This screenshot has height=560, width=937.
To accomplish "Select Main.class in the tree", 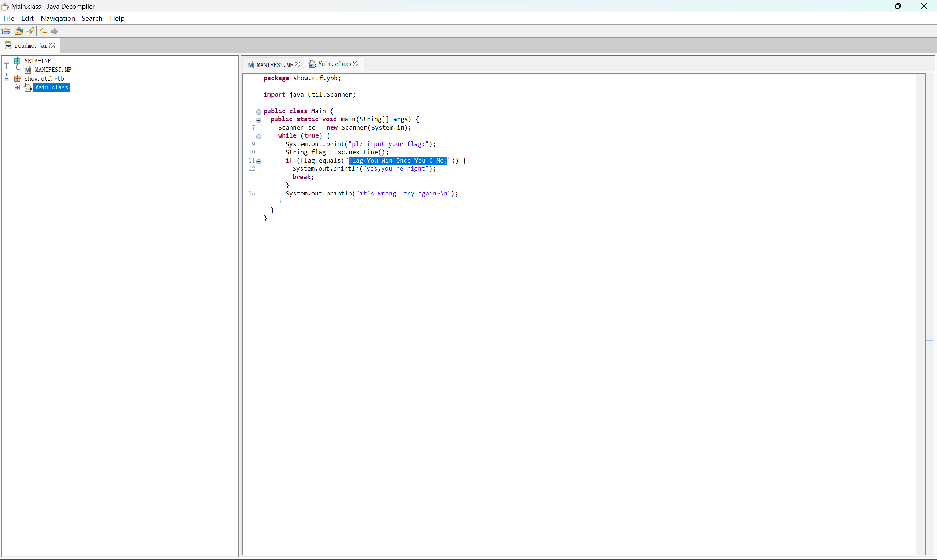I will [51, 87].
